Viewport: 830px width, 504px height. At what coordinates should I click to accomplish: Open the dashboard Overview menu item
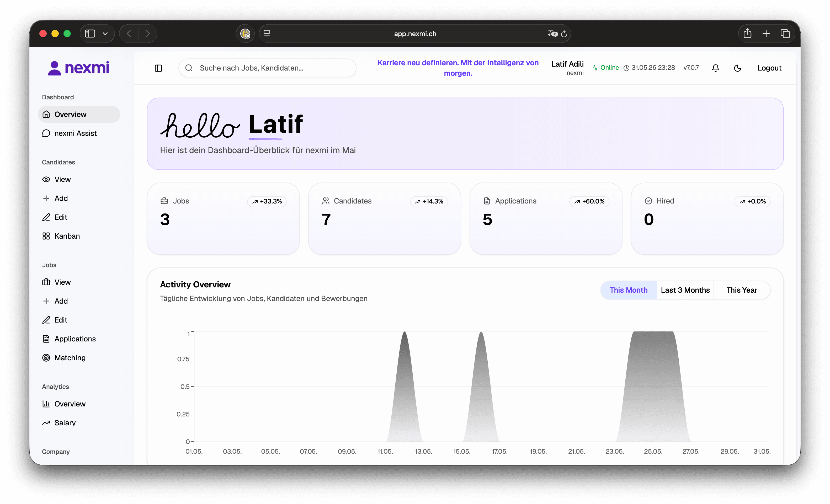pyautogui.click(x=79, y=114)
